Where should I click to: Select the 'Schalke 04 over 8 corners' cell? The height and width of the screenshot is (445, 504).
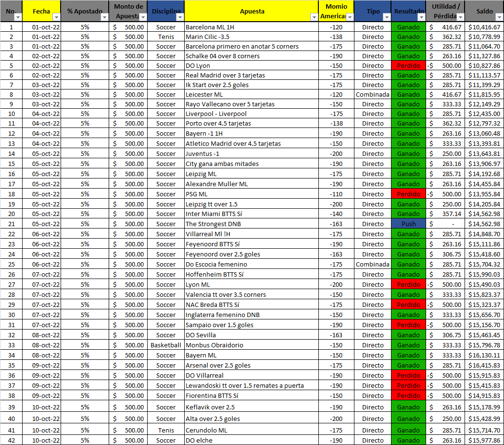click(x=252, y=56)
